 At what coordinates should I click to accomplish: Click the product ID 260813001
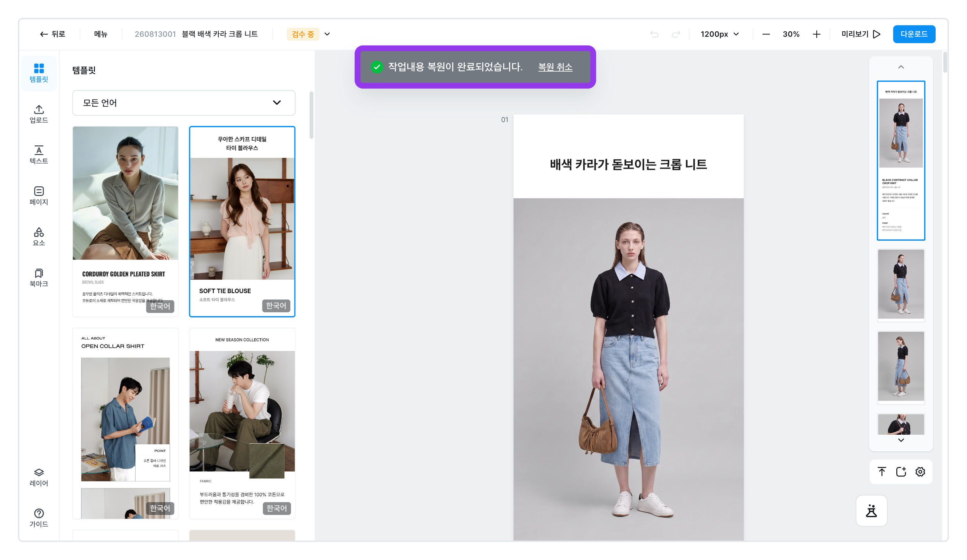click(155, 34)
